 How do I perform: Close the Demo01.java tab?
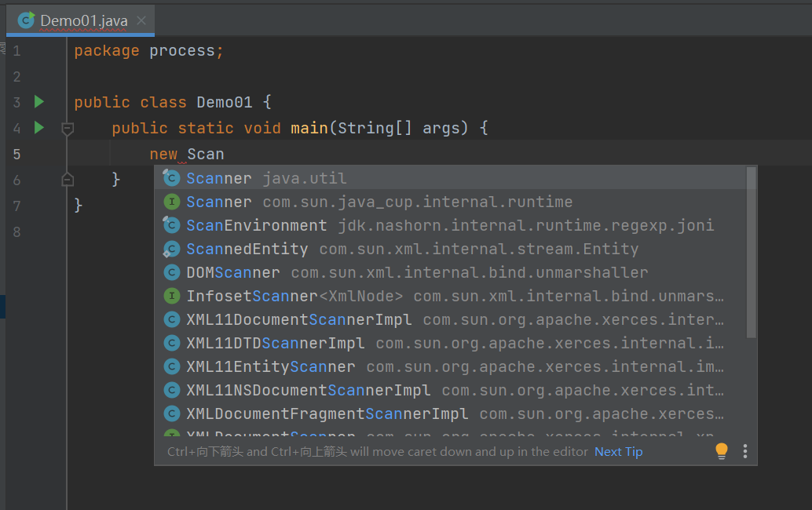click(x=141, y=20)
